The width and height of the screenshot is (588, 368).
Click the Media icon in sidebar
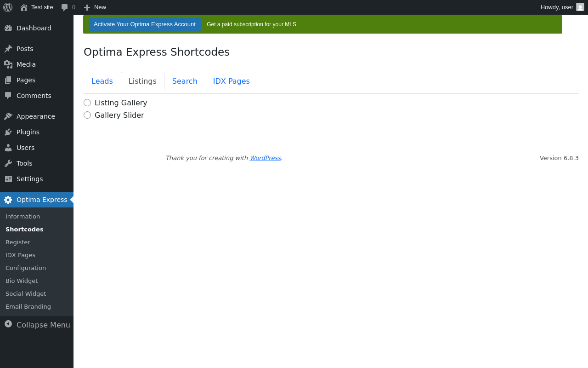click(8, 64)
